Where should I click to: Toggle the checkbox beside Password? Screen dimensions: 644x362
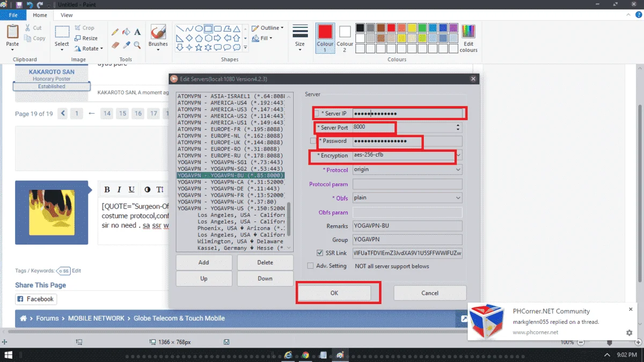[313, 141]
